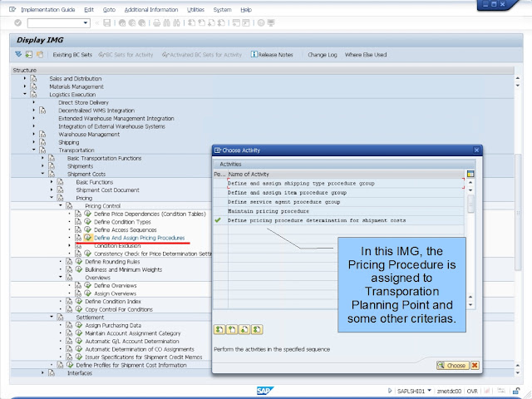Click the Existing BC Sets button
The height and width of the screenshot is (399, 532).
coord(72,55)
